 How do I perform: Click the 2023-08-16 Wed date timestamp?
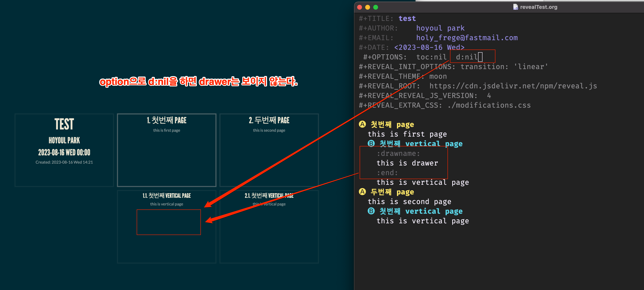pos(429,47)
